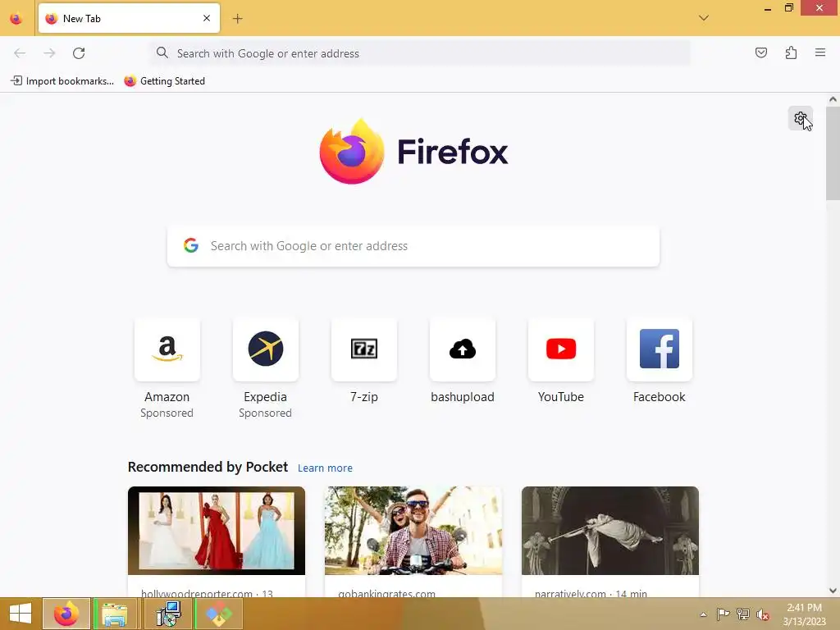840x630 pixels.
Task: Click the network tray icon
Action: pyautogui.click(x=742, y=614)
